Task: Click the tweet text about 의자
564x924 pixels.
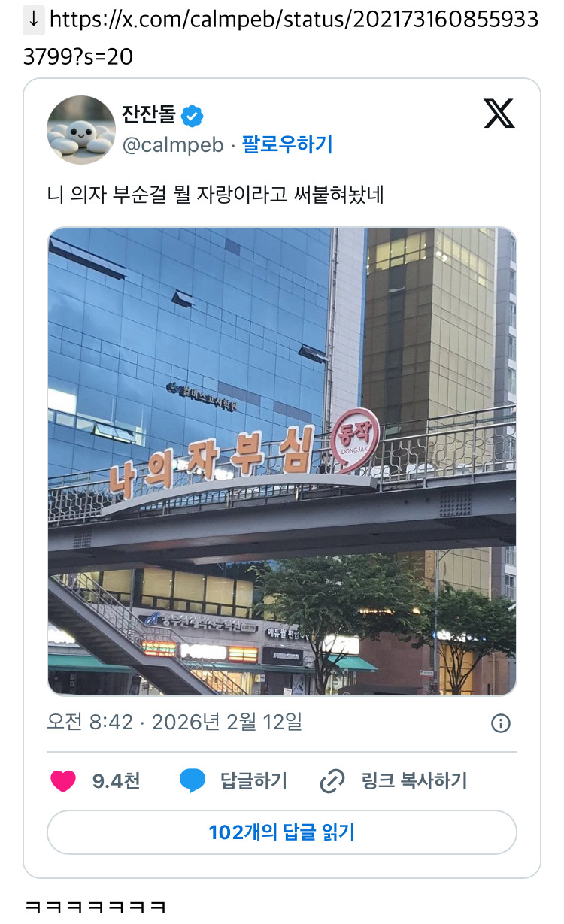Action: [x=216, y=195]
